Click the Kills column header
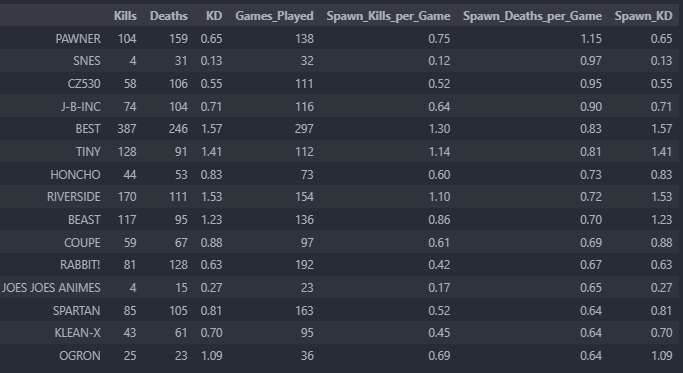 [125, 16]
